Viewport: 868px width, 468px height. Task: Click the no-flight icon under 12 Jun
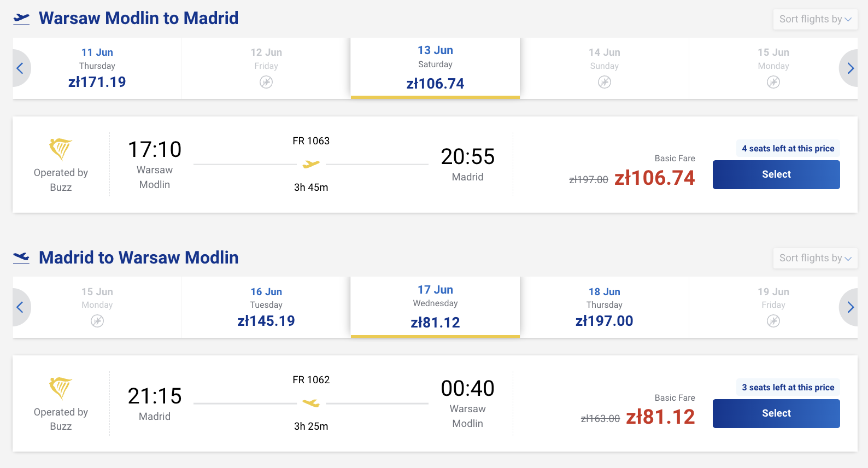pyautogui.click(x=266, y=82)
